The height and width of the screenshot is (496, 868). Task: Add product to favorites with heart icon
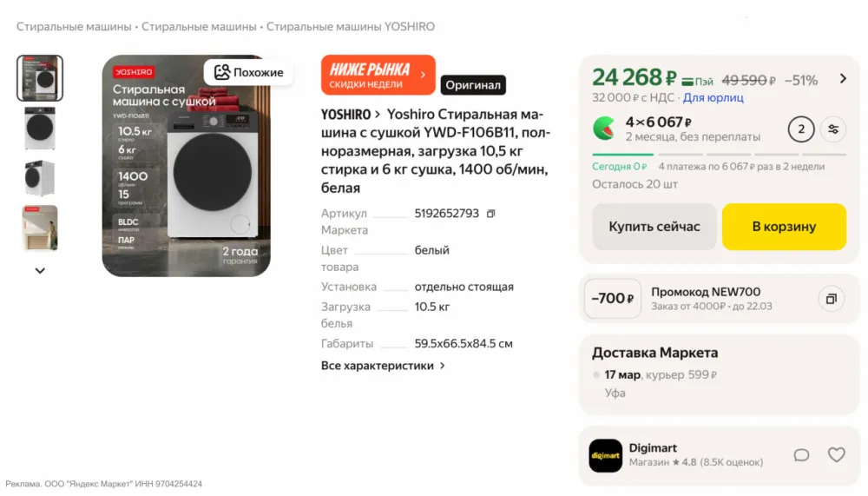[x=836, y=455]
